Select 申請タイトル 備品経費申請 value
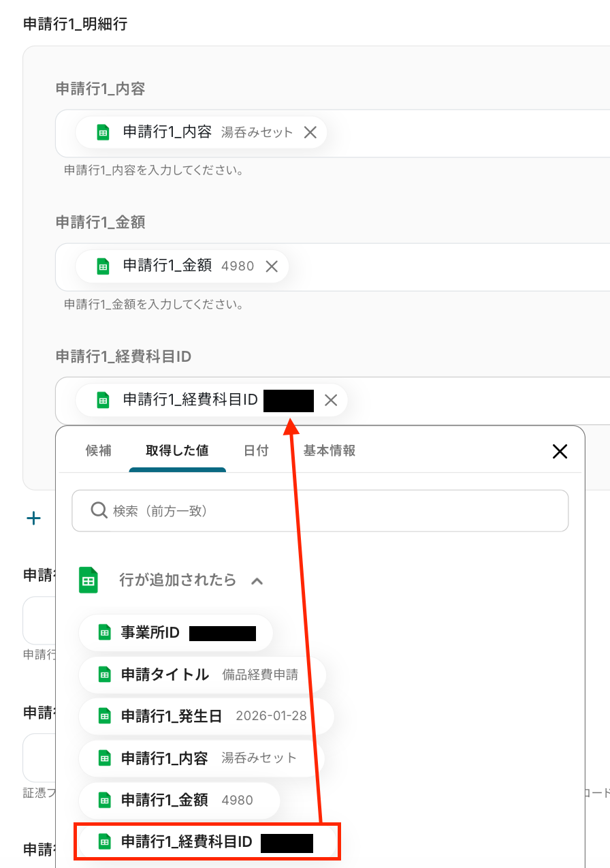Screen dimensions: 610x868 coord(202,675)
